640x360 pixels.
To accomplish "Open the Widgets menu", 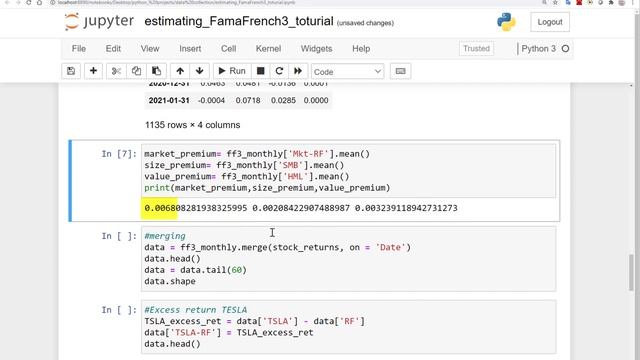I will (x=316, y=49).
